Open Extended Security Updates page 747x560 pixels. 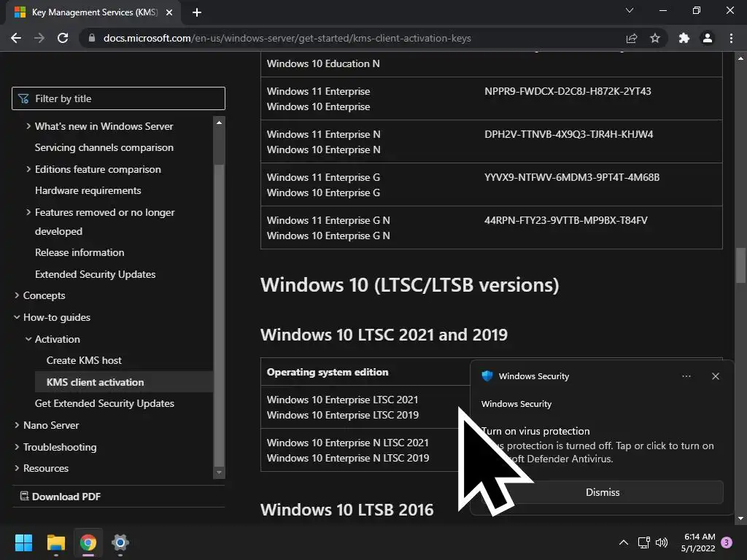click(x=96, y=274)
